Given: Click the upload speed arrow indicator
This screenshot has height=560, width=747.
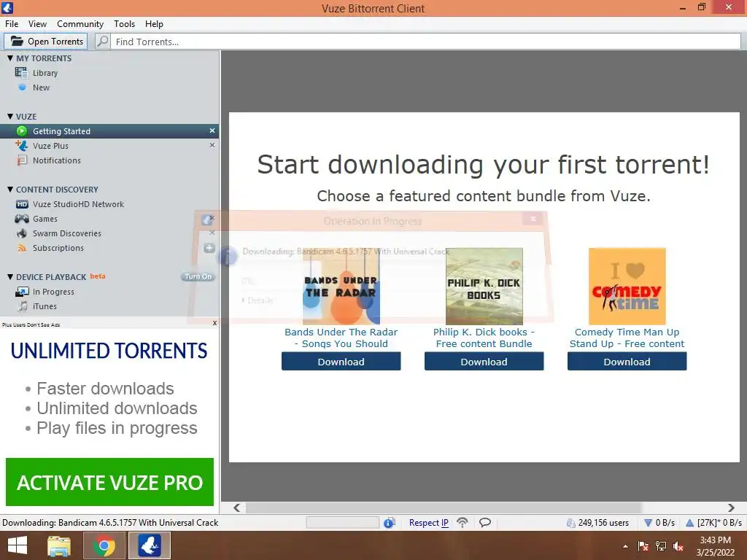Looking at the screenshot, I should tap(689, 523).
